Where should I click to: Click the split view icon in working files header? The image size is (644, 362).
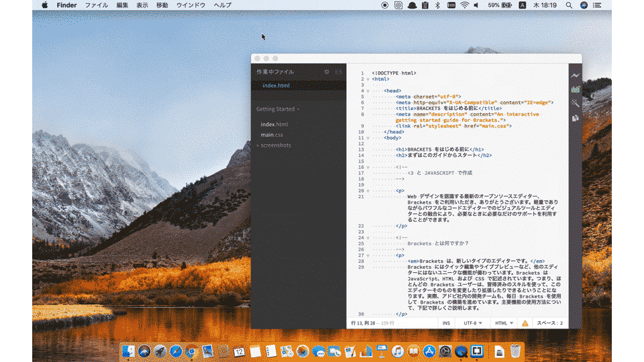338,72
